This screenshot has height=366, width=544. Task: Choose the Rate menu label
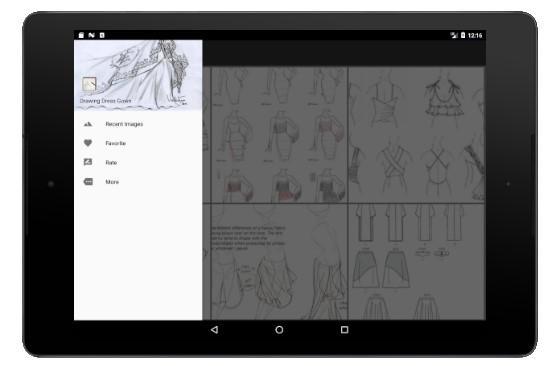[x=111, y=162]
